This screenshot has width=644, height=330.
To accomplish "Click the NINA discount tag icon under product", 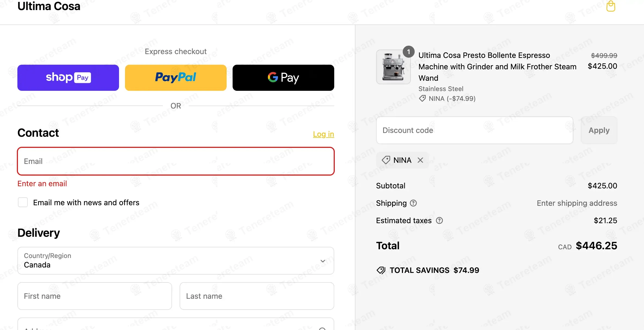I will (x=422, y=98).
